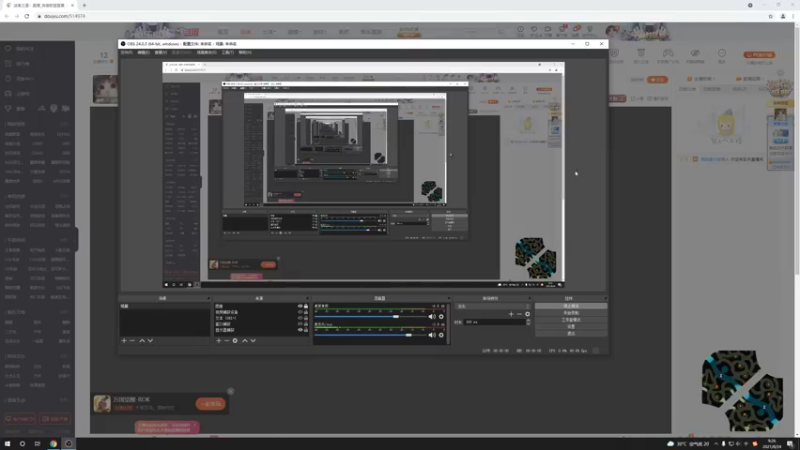This screenshot has width=800, height=450.
Task: Open View menu in OBS
Action: (x=161, y=53)
